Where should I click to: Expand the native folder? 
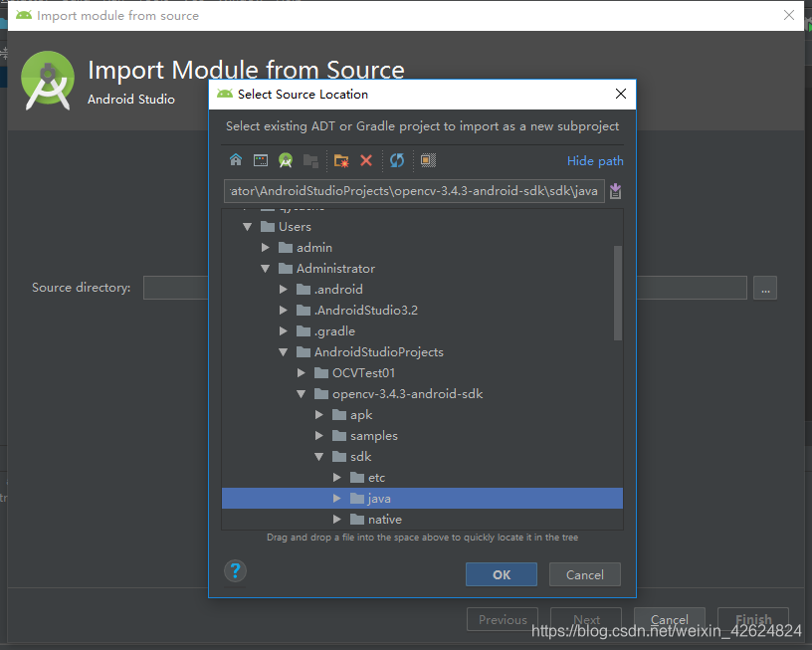337,519
